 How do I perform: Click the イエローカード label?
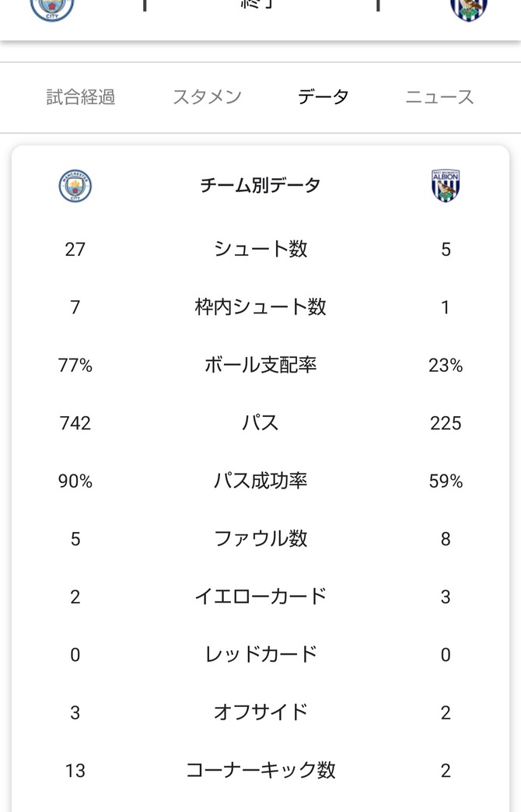260,597
